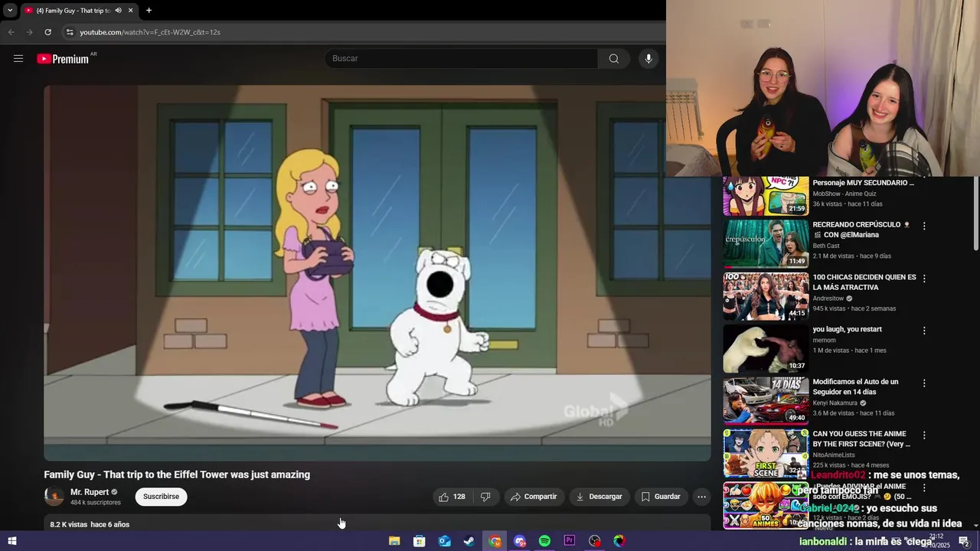Screen dimensions: 980x551
Task: Open the Mr. Rupert channel link
Action: click(x=90, y=492)
